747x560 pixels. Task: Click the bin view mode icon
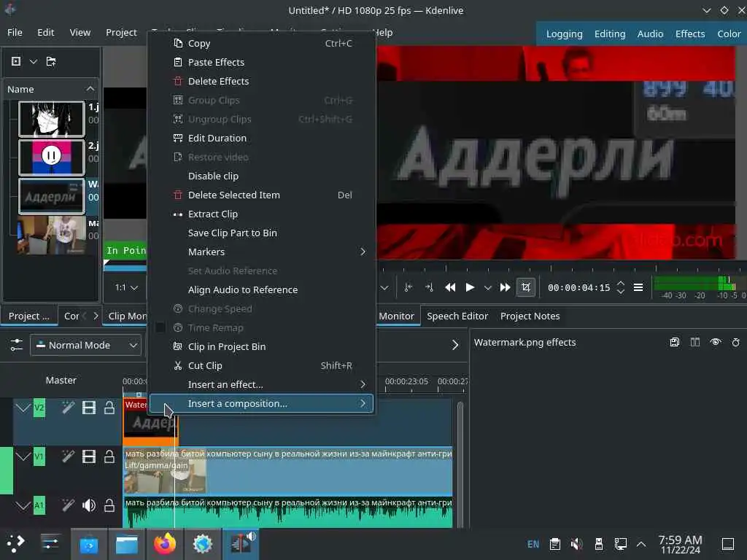pos(16,61)
